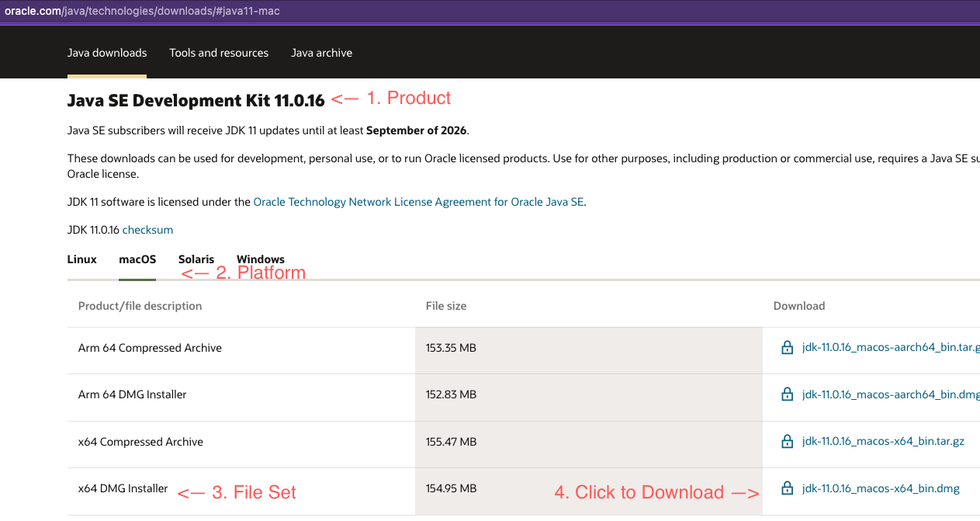Screen dimensions: 980x521
Task: Download jdk-11.0.16_macos-aarch64_bin.dmg
Action: tap(891, 394)
